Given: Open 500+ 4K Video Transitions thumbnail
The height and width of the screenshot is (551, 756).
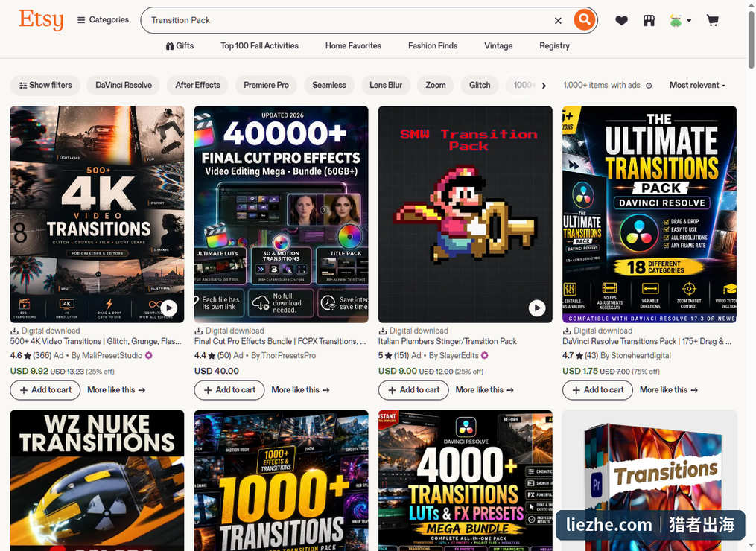Looking at the screenshot, I should click(x=97, y=214).
